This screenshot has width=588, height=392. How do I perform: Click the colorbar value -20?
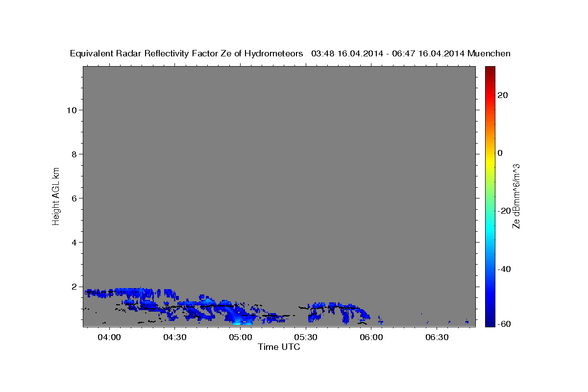pyautogui.click(x=504, y=211)
